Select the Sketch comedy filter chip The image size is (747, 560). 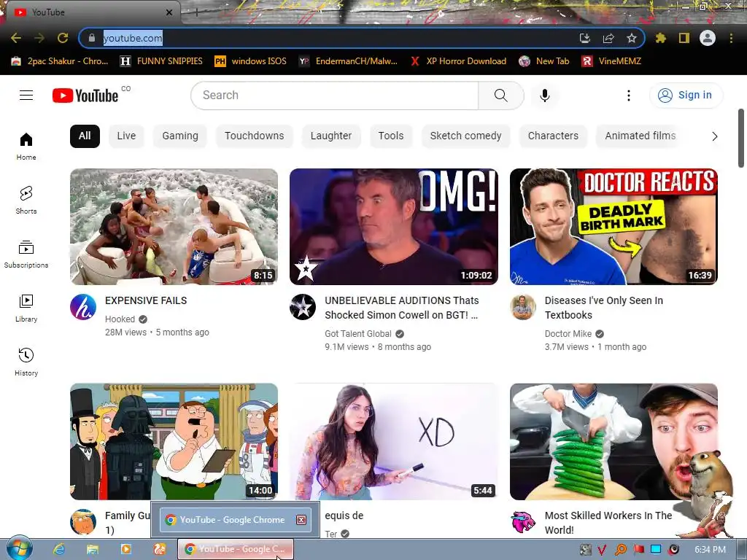(465, 136)
